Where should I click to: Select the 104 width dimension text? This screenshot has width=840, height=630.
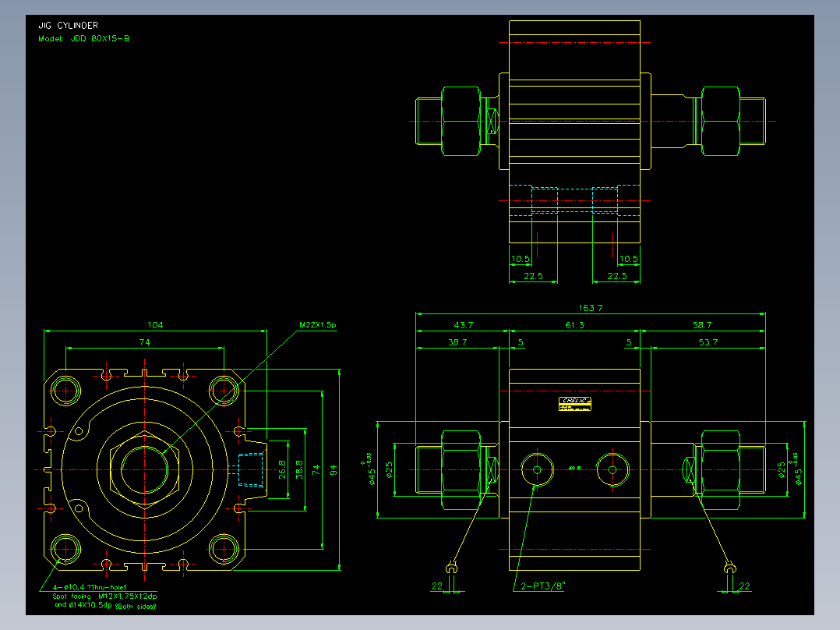(155, 325)
